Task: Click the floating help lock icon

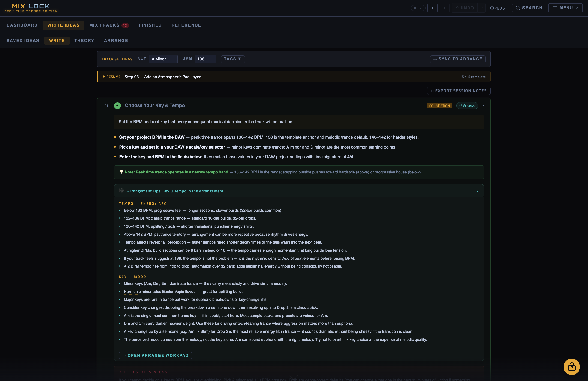Action: click(x=571, y=366)
